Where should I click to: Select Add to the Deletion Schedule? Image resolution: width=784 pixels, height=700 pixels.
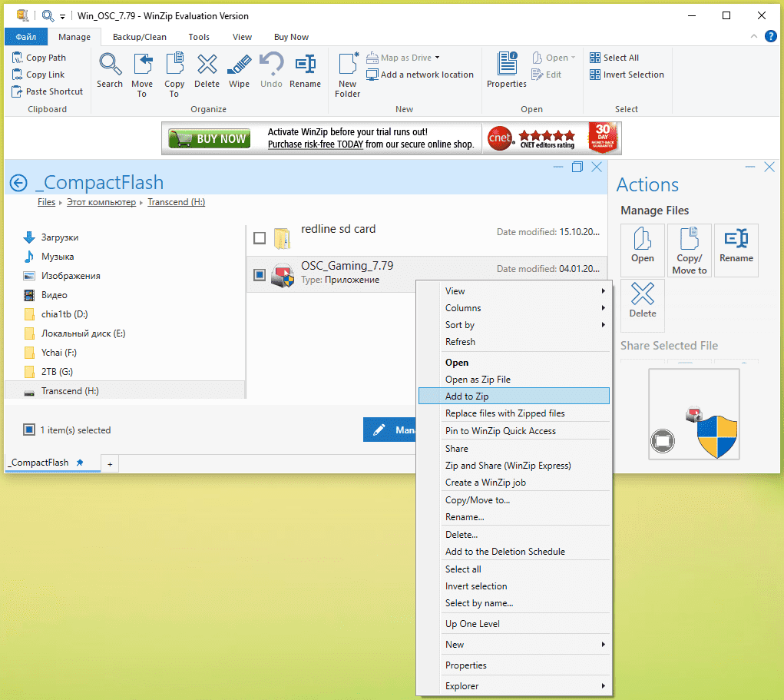(514, 552)
